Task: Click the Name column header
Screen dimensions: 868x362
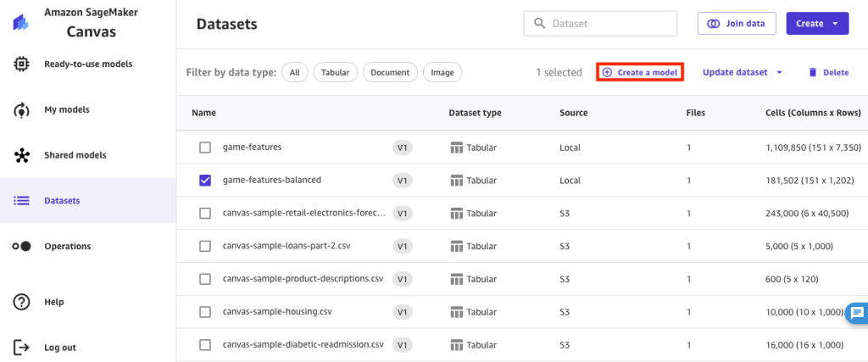Action: (x=203, y=113)
